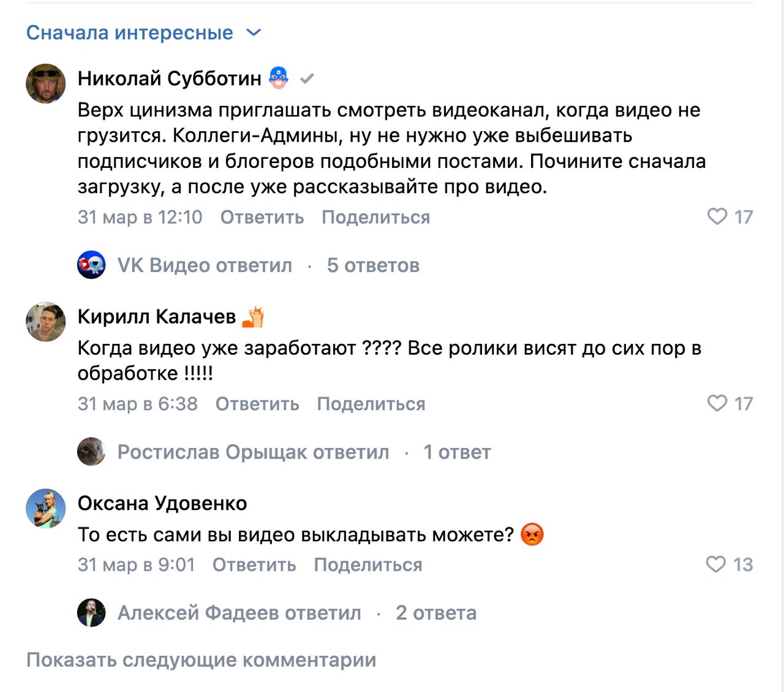Click Николай Субботин's profile avatar

click(46, 83)
